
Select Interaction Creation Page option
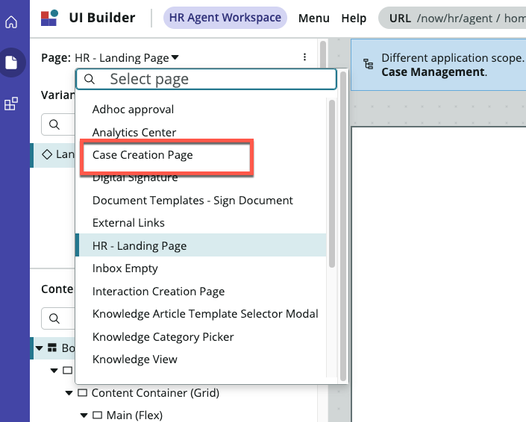(201, 291)
